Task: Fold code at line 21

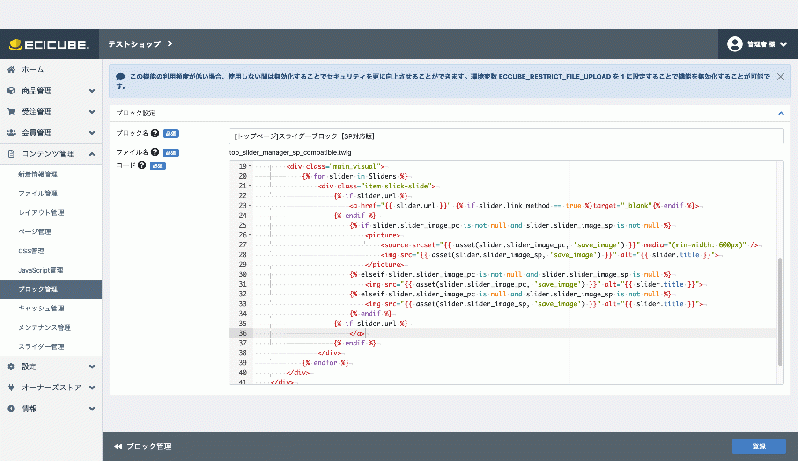Action: (x=250, y=186)
